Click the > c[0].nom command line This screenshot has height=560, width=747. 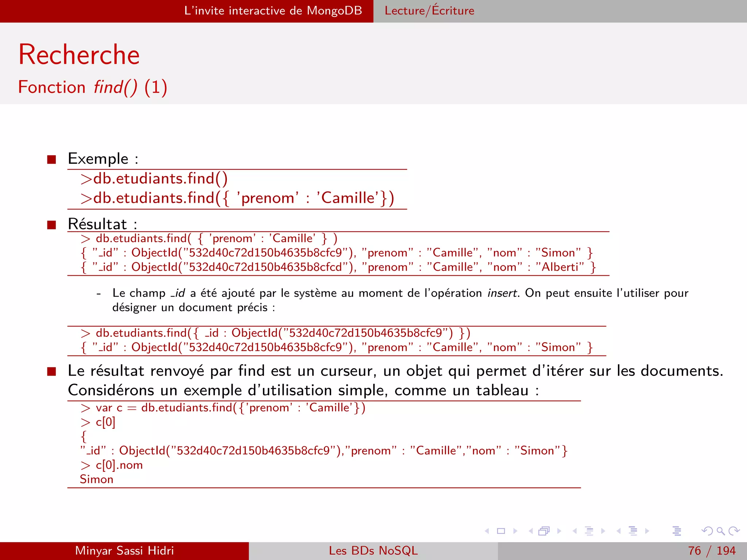point(111,465)
